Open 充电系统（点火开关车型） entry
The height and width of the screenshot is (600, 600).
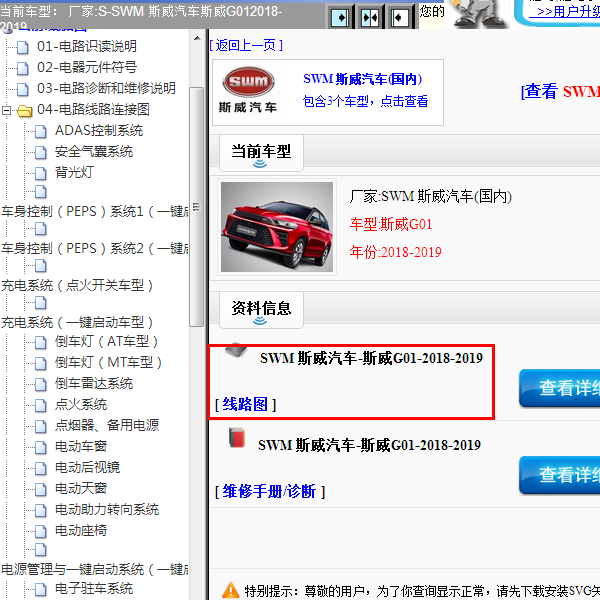(x=77, y=285)
